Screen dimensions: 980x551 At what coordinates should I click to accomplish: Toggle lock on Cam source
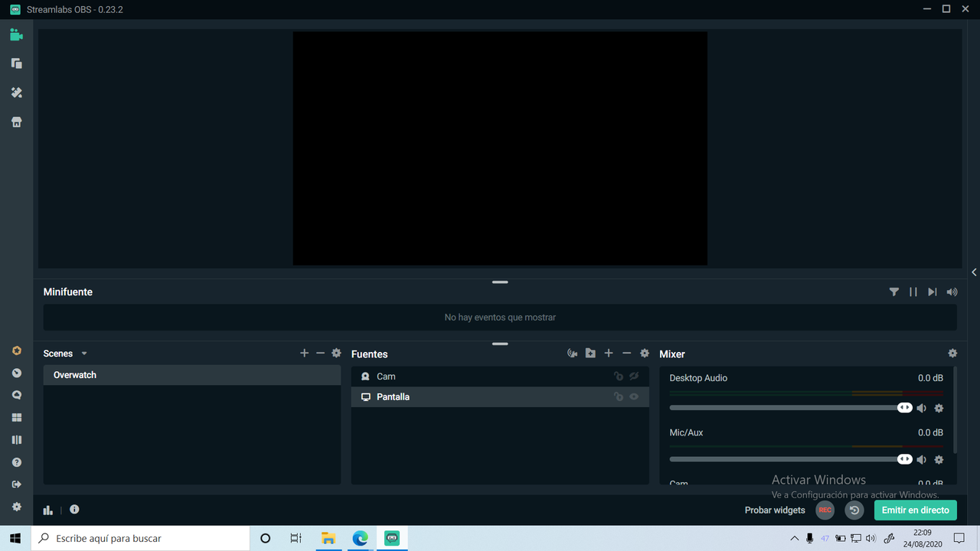coord(618,377)
